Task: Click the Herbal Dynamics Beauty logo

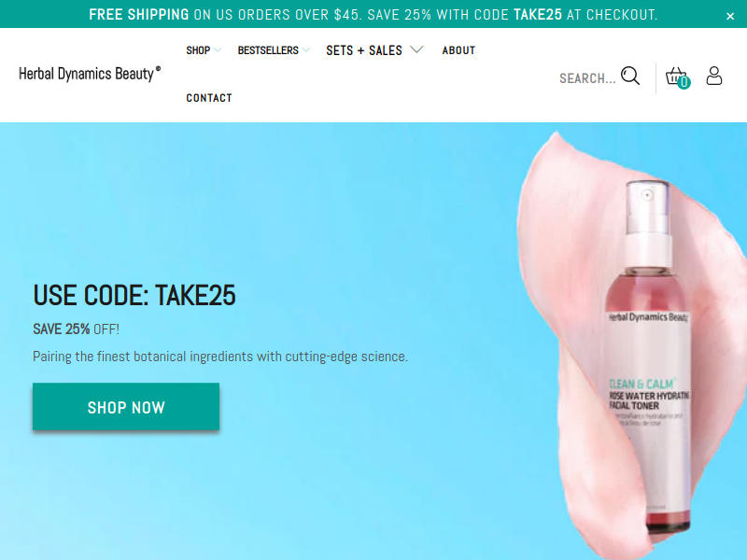Action: tap(90, 74)
